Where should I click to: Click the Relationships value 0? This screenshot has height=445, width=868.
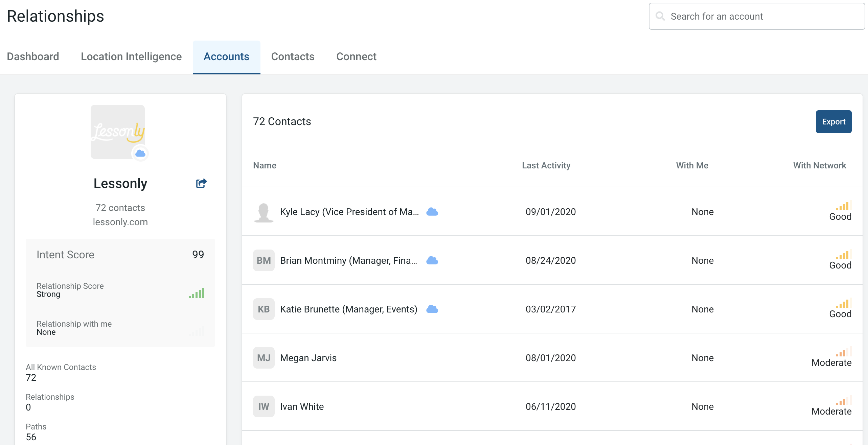pos(28,407)
